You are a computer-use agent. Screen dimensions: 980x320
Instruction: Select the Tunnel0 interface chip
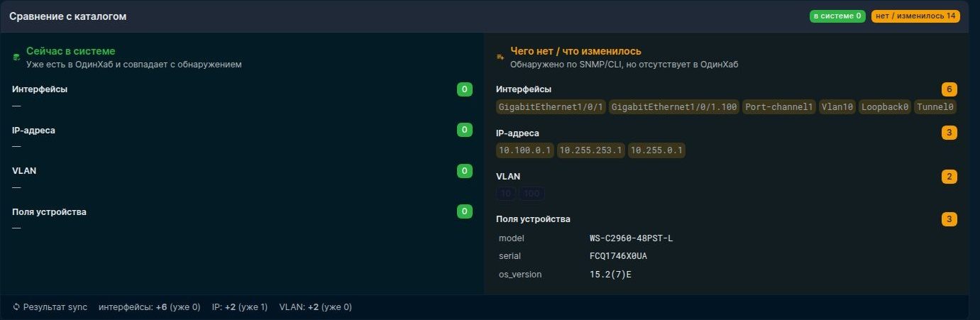coord(935,107)
